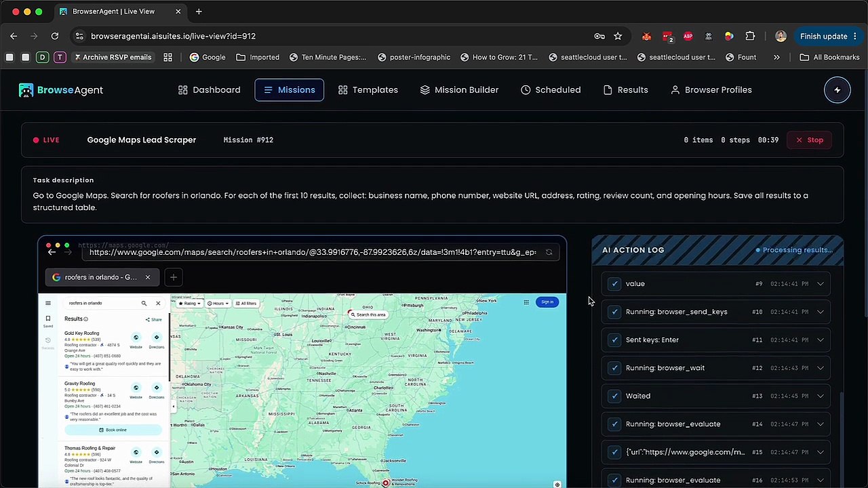868x488 pixels.
Task: Add a new tab in embedded browser
Action: tap(173, 277)
